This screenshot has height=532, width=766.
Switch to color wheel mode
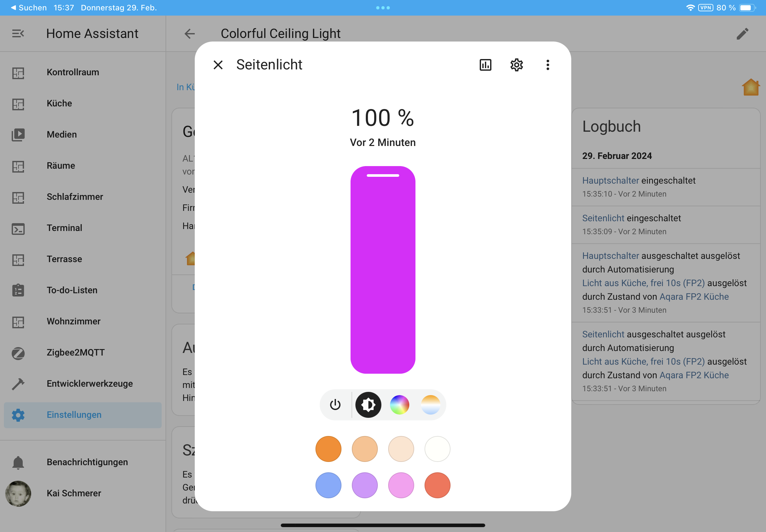(x=399, y=405)
